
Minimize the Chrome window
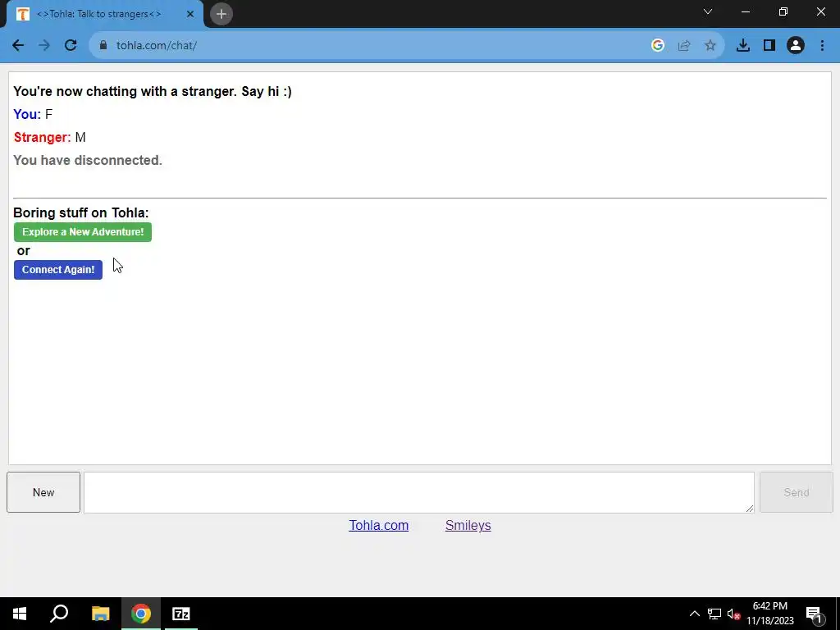coord(746,11)
